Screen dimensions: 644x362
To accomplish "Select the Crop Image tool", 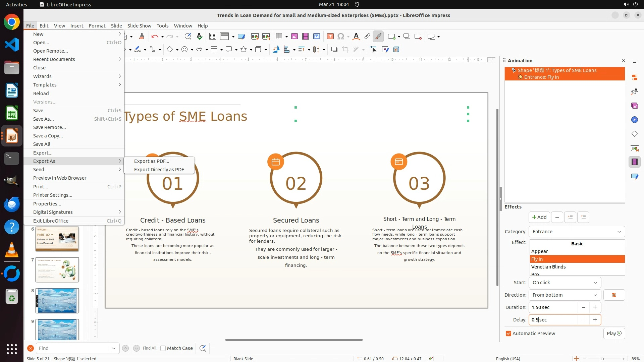I will (x=345, y=50).
